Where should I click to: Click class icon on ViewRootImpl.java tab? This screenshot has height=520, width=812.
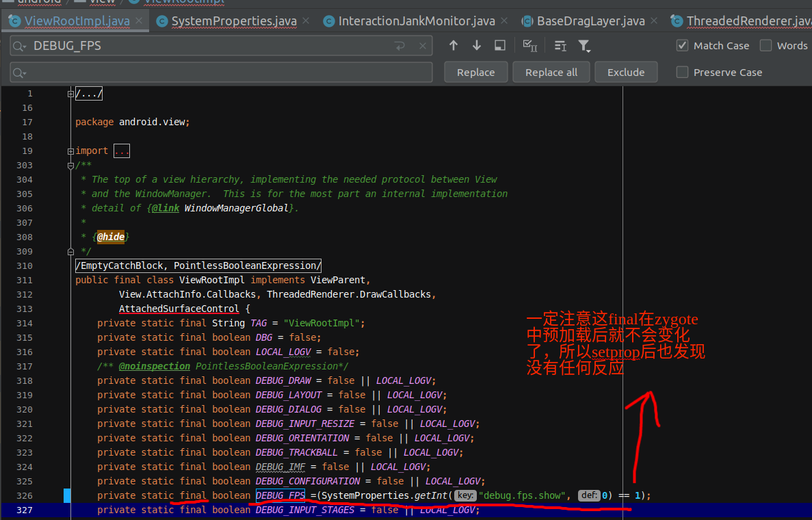(15, 21)
